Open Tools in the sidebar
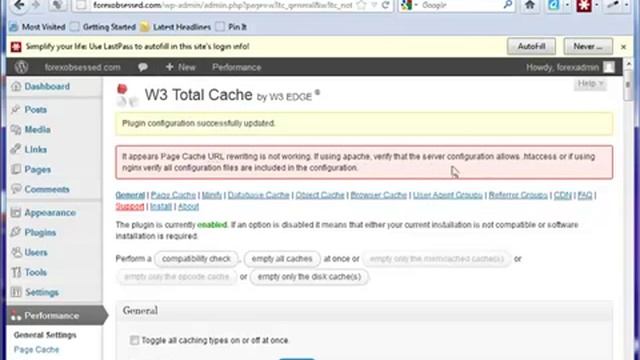The height and width of the screenshot is (360, 640). [x=36, y=272]
